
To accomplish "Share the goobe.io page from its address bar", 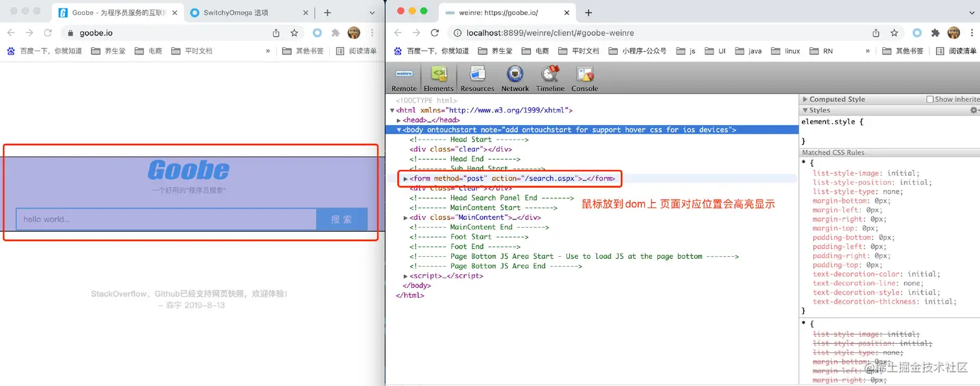I will pos(276,32).
